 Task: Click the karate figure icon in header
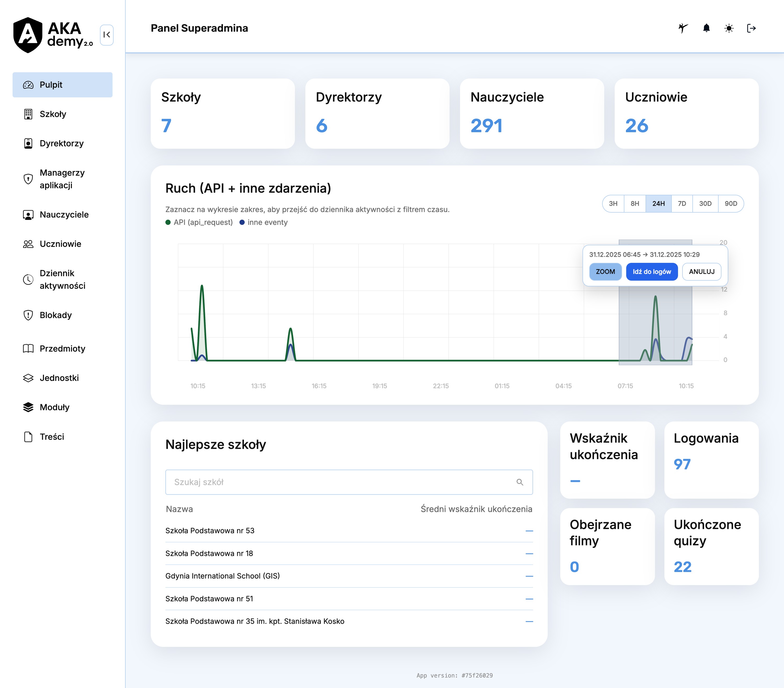[683, 28]
